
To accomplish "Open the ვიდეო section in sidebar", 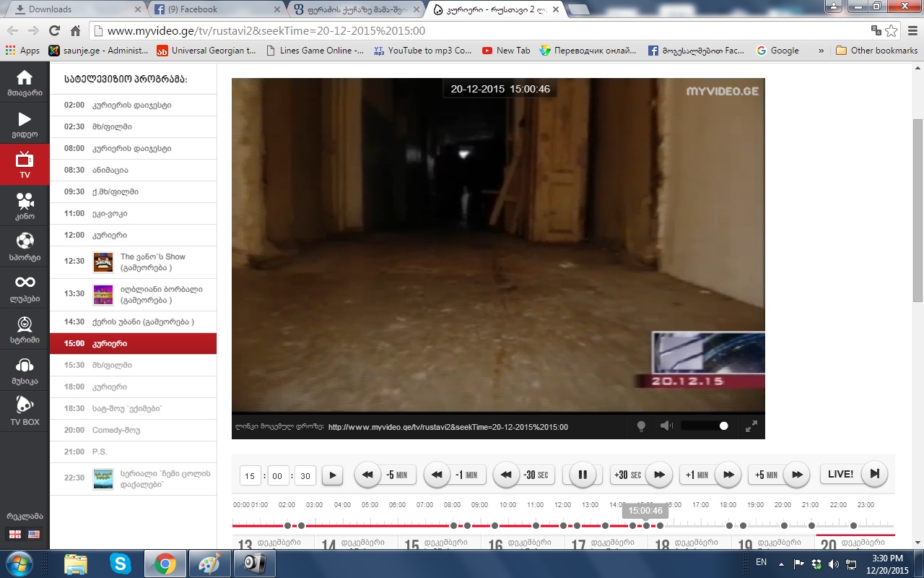I will tap(25, 124).
